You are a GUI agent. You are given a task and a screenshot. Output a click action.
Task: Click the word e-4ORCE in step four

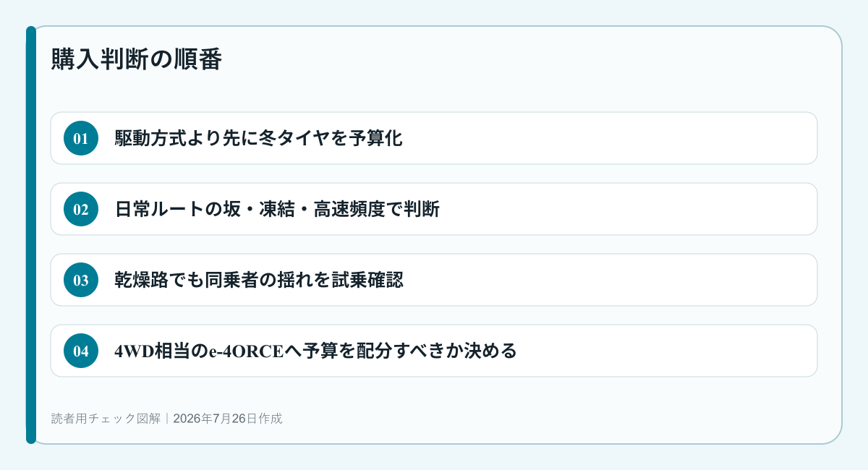pos(245,351)
